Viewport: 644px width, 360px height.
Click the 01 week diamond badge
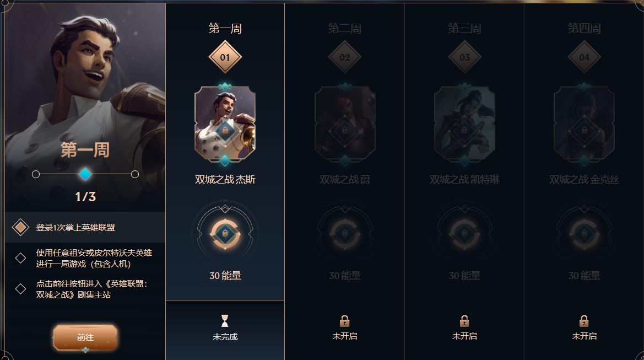tap(225, 57)
